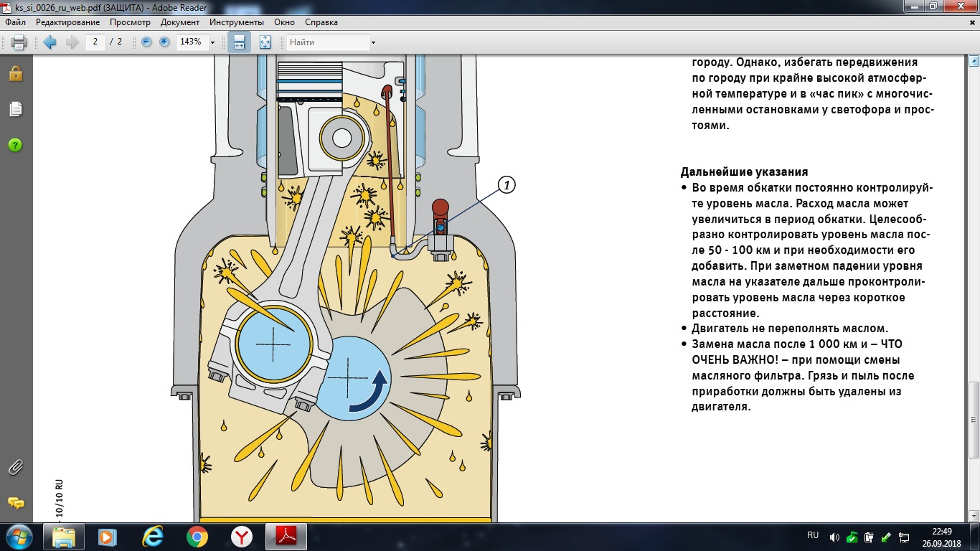The image size is (980, 551).
Task: Open the green help question panel
Action: point(15,145)
